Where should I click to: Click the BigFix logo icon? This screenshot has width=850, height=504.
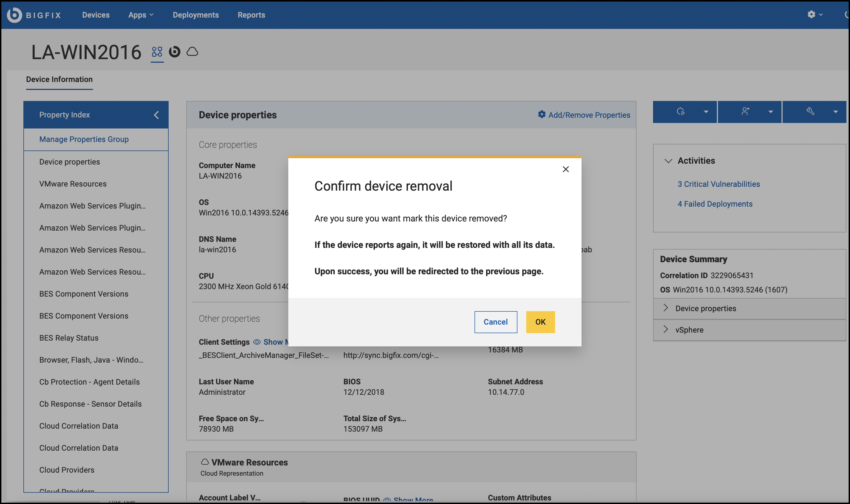(15, 15)
